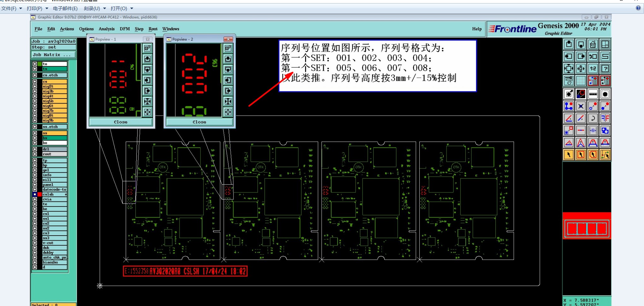Click the red swatch on cslsh layer
Viewport: 644px width, 306px height.
pyautogui.click(x=40, y=195)
